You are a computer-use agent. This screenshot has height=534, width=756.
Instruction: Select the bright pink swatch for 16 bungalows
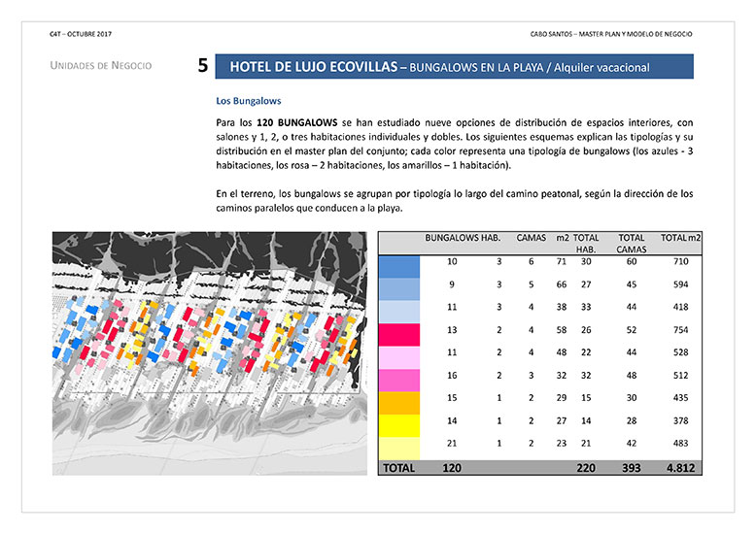pos(398,380)
